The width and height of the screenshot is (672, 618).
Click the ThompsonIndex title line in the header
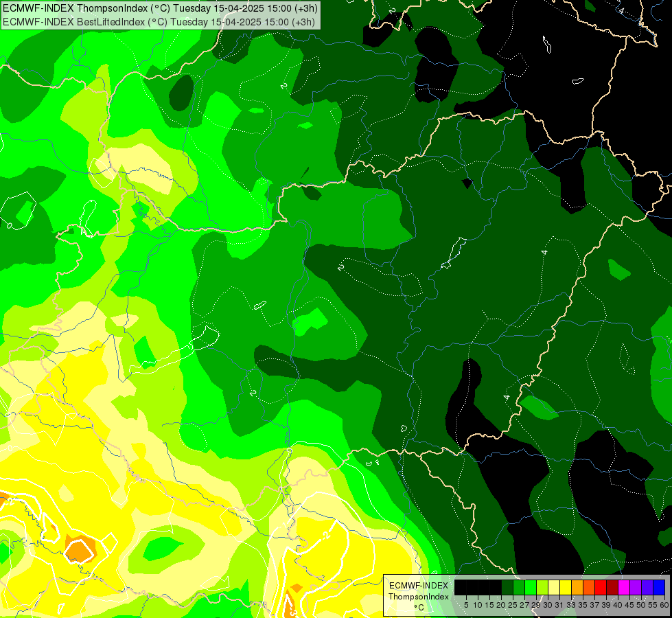(159, 8)
